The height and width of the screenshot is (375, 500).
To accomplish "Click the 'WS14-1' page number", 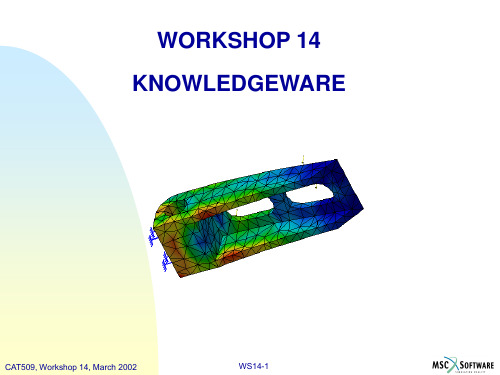I will (x=253, y=366).
